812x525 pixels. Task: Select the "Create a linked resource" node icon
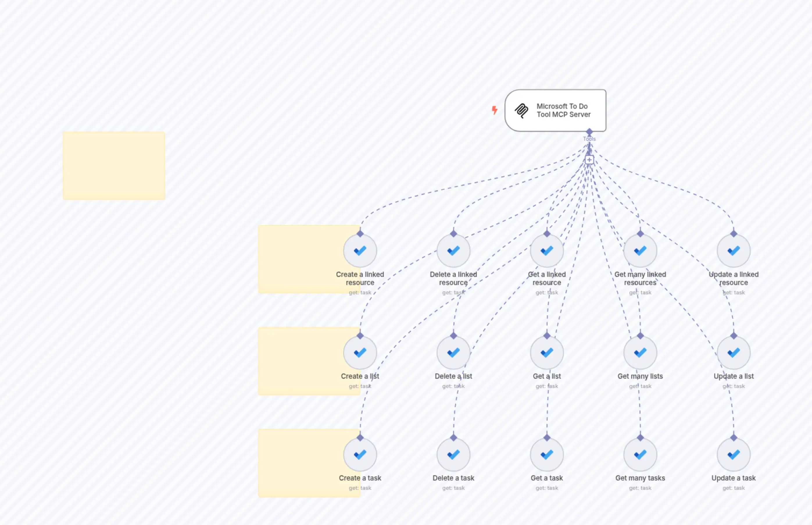point(360,250)
